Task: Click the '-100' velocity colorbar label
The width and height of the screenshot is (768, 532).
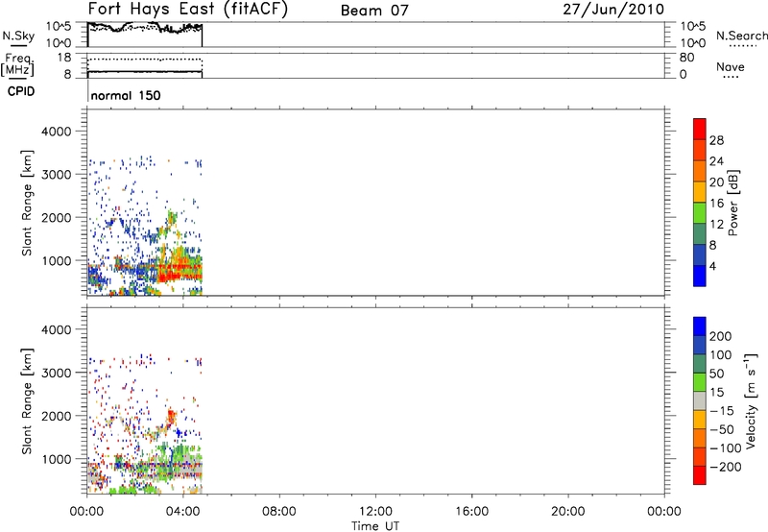Action: [x=726, y=448]
